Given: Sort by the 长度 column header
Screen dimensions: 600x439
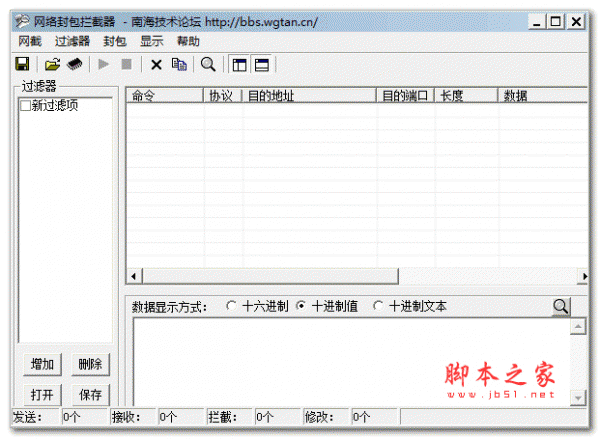Looking at the screenshot, I should (466, 95).
